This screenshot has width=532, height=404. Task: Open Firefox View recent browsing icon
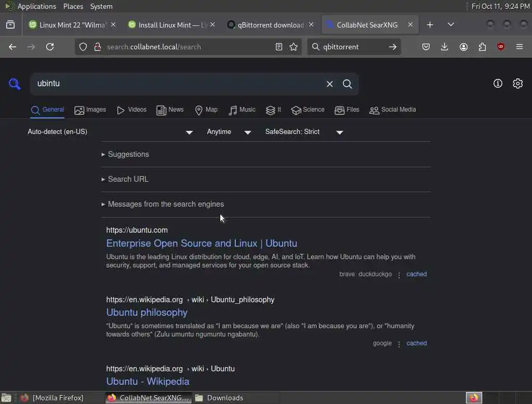pos(10,25)
